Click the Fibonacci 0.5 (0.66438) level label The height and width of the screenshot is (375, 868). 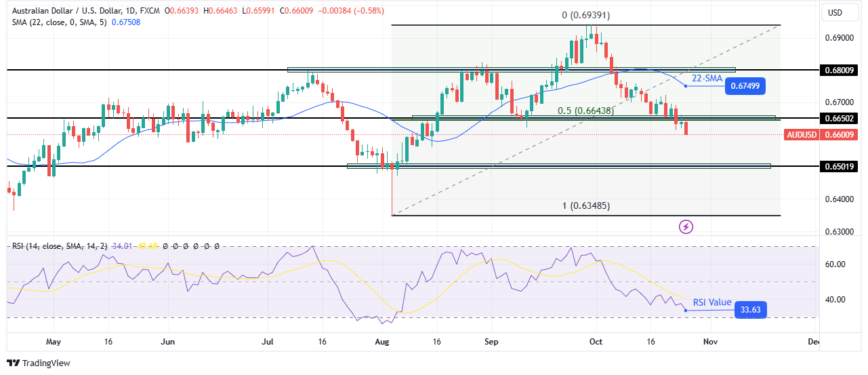[584, 110]
